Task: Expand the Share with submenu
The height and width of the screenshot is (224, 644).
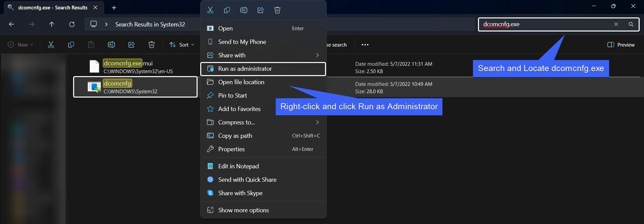Action: coord(263,55)
